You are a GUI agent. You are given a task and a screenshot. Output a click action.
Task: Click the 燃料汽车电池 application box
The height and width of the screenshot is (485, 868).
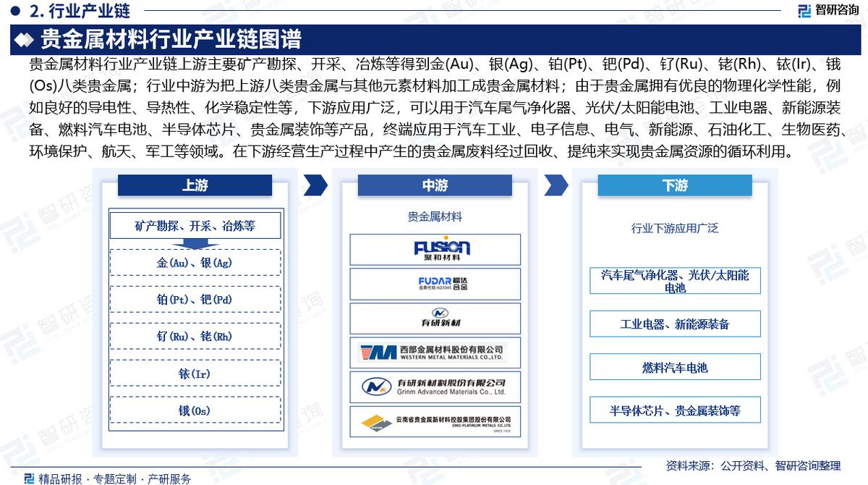pos(675,367)
